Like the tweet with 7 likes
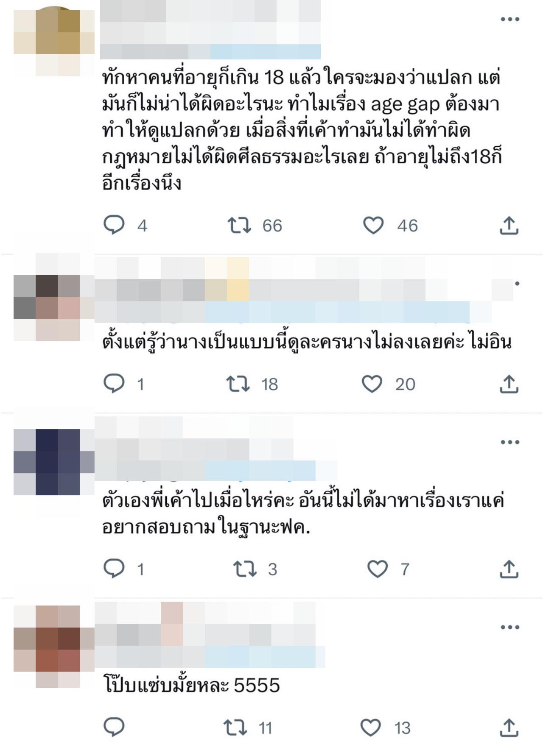This screenshot has height=756, width=543. click(x=378, y=569)
